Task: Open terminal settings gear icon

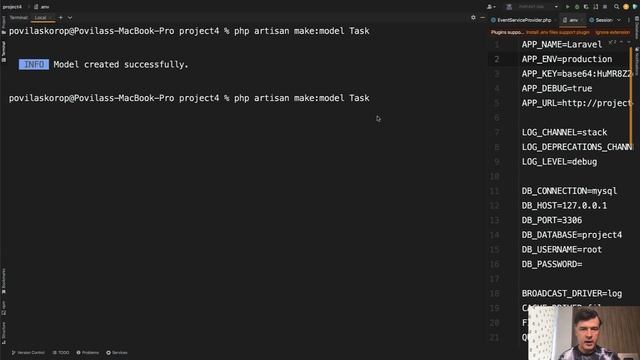Action: pyautogui.click(x=473, y=18)
